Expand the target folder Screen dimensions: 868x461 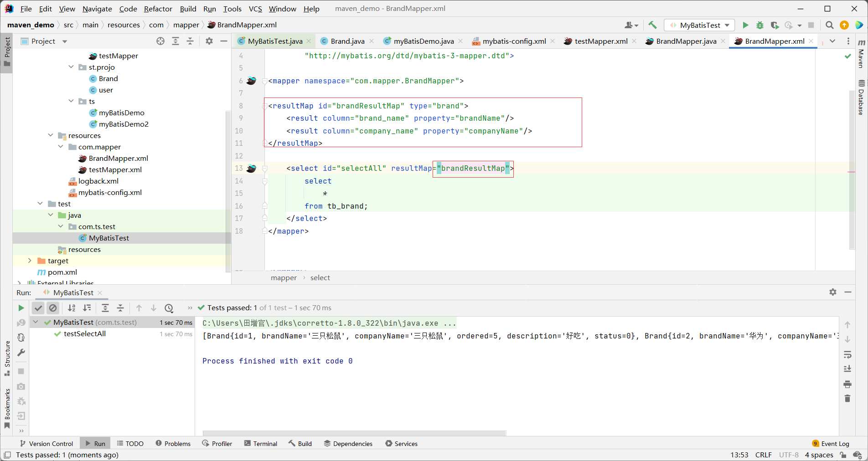click(30, 261)
